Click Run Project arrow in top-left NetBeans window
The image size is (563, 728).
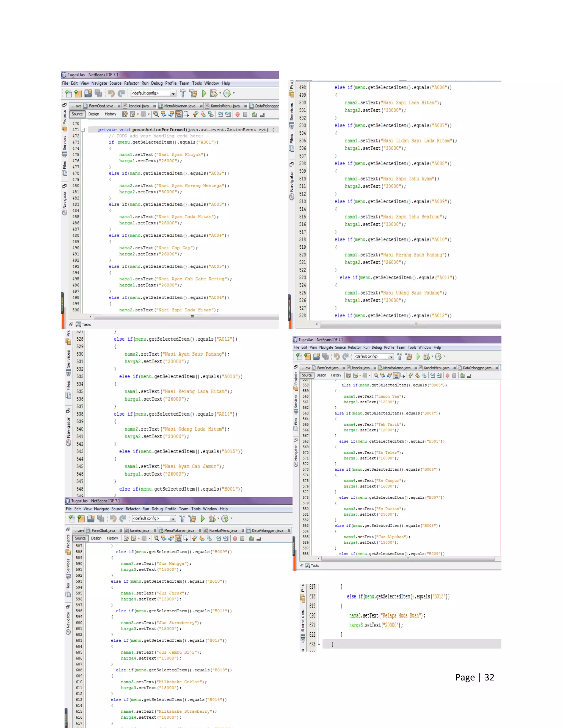204,93
